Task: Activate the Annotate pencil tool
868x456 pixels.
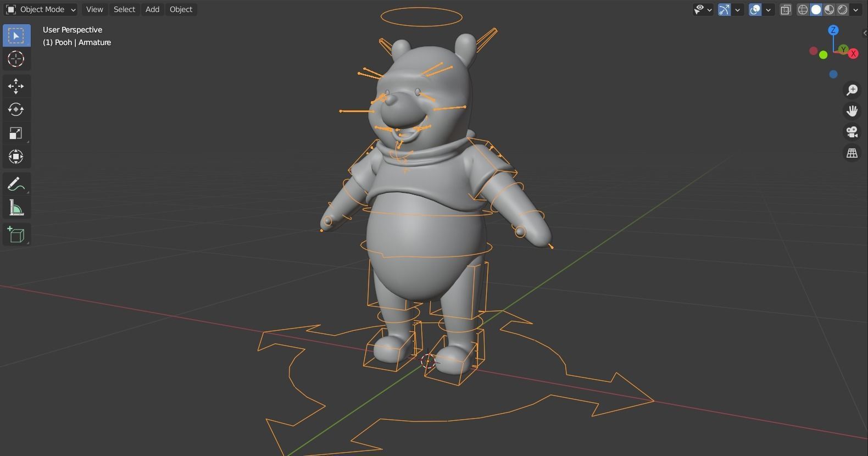Action: pyautogui.click(x=16, y=184)
